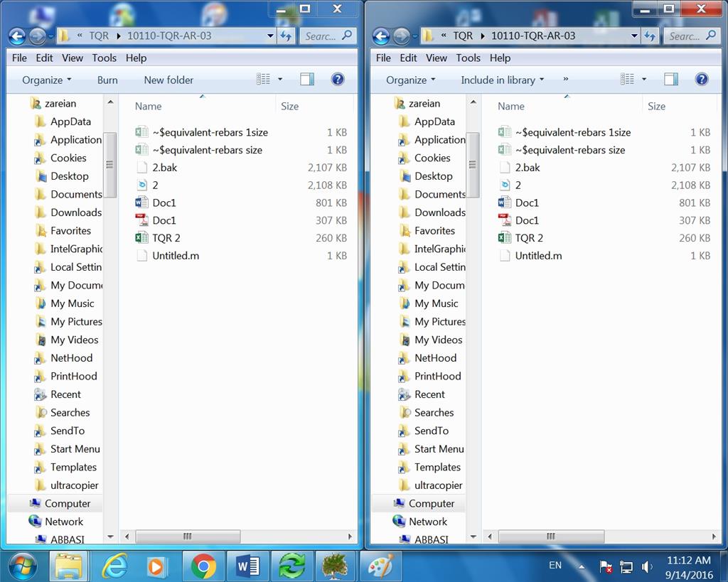Open File menu in left window
728x582 pixels.
pos(19,58)
